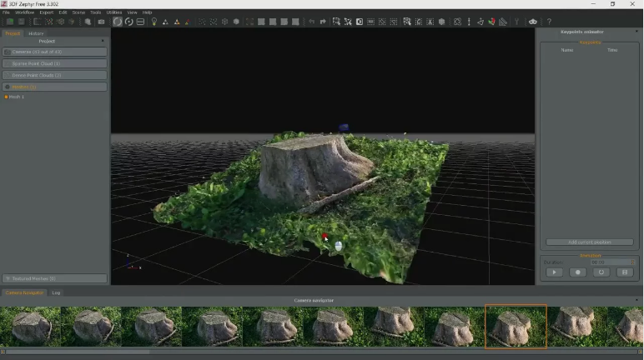Open the Tools menu
Viewport: 644px width, 360px height.
point(95,12)
